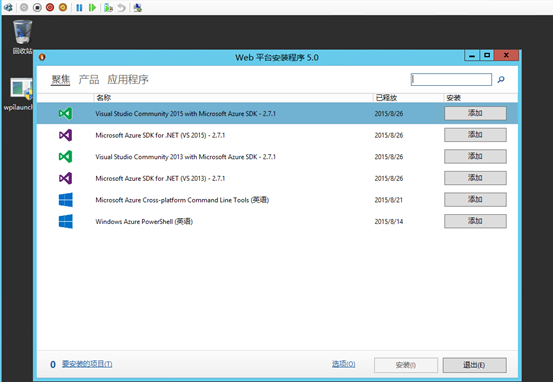
Task: Click the 2015/8/21 release date cell
Action: pyautogui.click(x=389, y=200)
